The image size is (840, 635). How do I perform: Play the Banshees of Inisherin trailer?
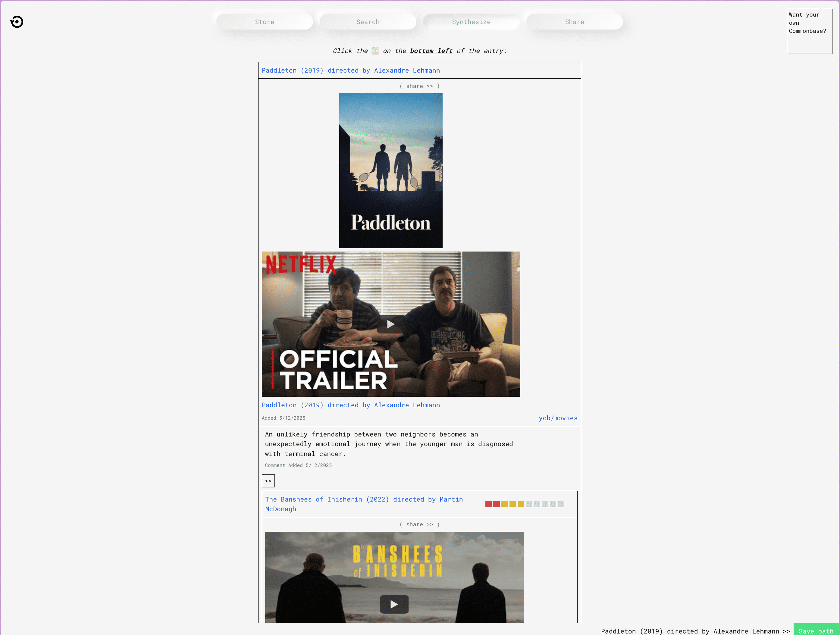pos(394,604)
